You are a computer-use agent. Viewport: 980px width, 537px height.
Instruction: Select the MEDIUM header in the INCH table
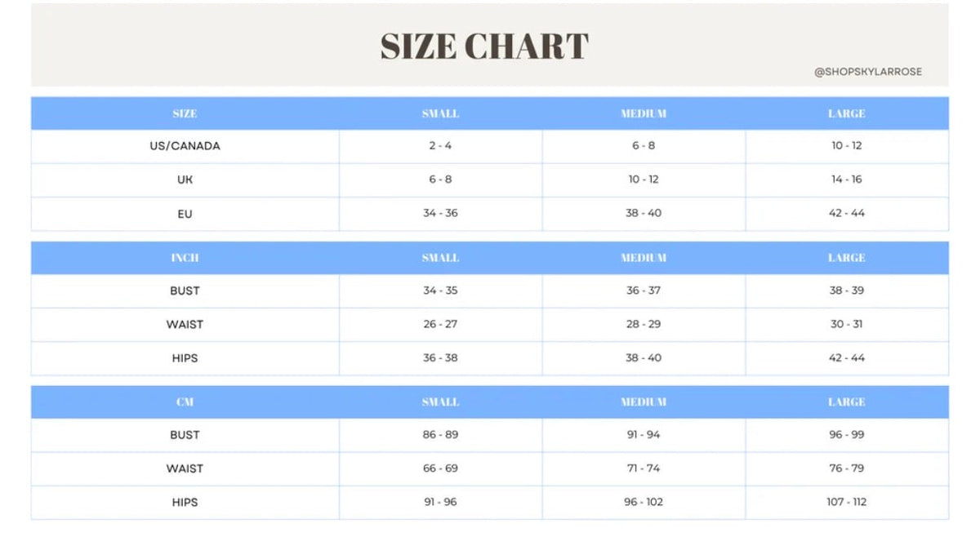(x=644, y=258)
